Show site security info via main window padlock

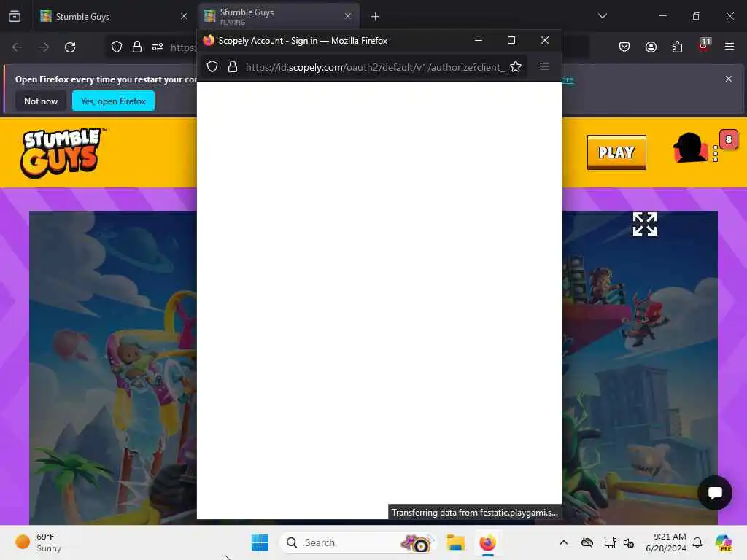tap(137, 47)
